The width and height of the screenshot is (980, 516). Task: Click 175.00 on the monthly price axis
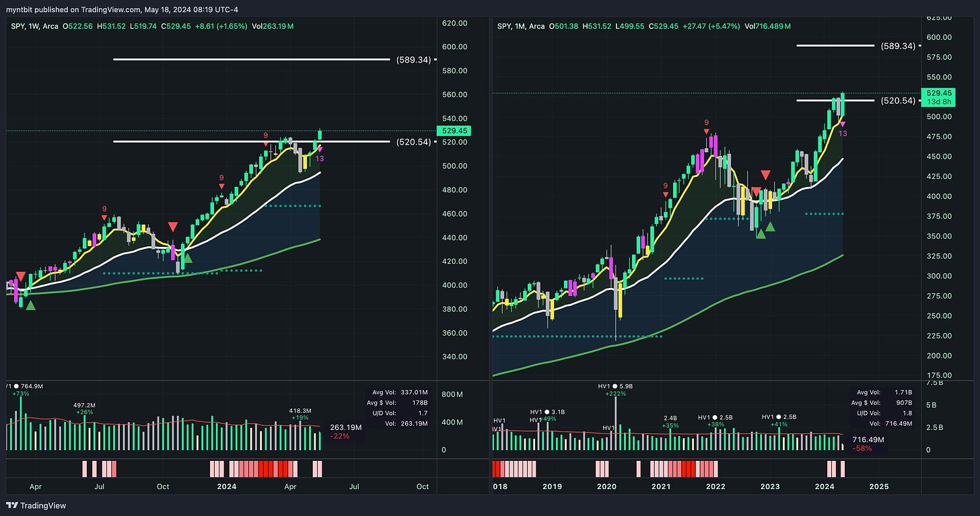938,375
